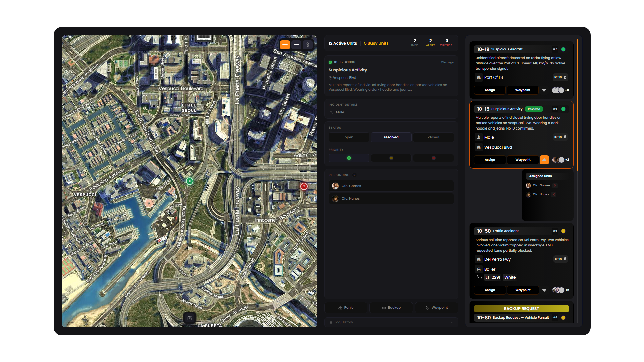Expand the Log History panel
Viewport: 644px width, 362px height.
(x=391, y=322)
